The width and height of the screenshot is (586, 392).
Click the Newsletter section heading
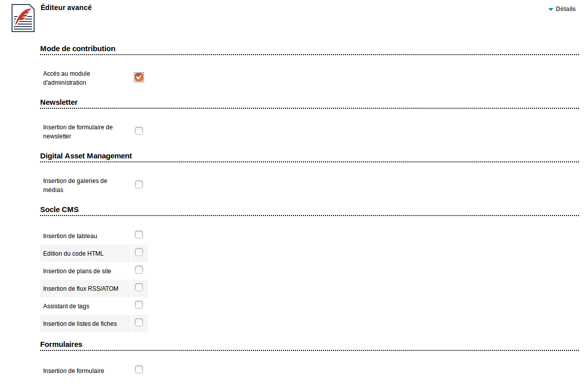point(59,102)
